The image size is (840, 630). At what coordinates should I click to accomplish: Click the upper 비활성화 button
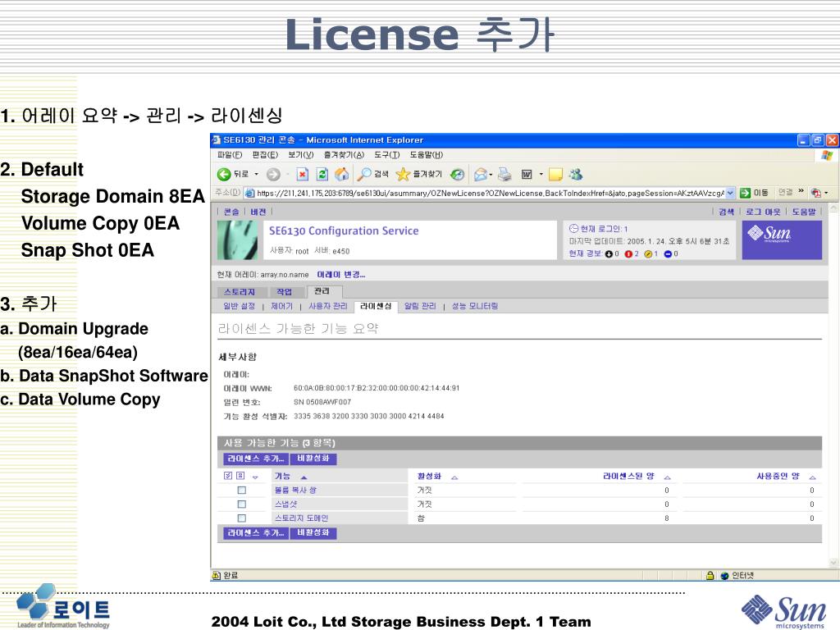click(313, 459)
